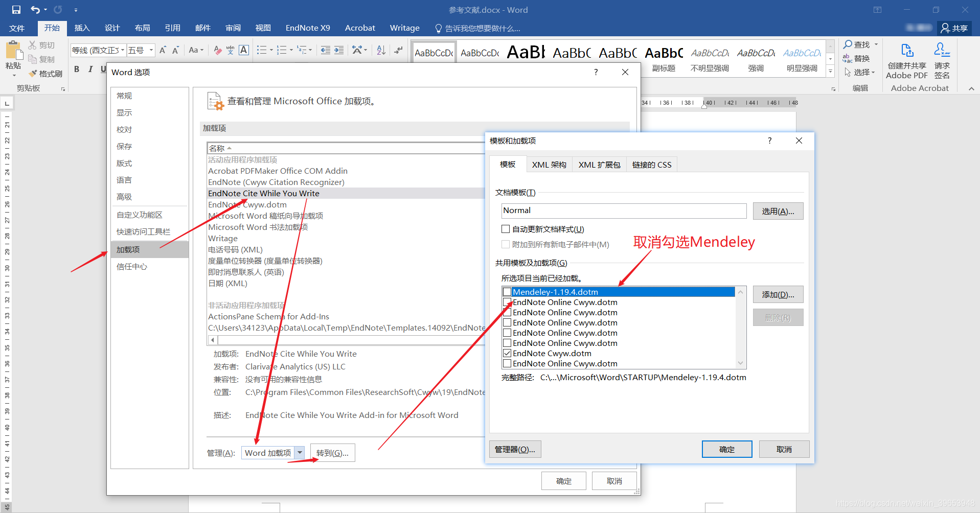Click help question mark in 模板和加载项 dialog
The image size is (980, 513).
pos(770,141)
